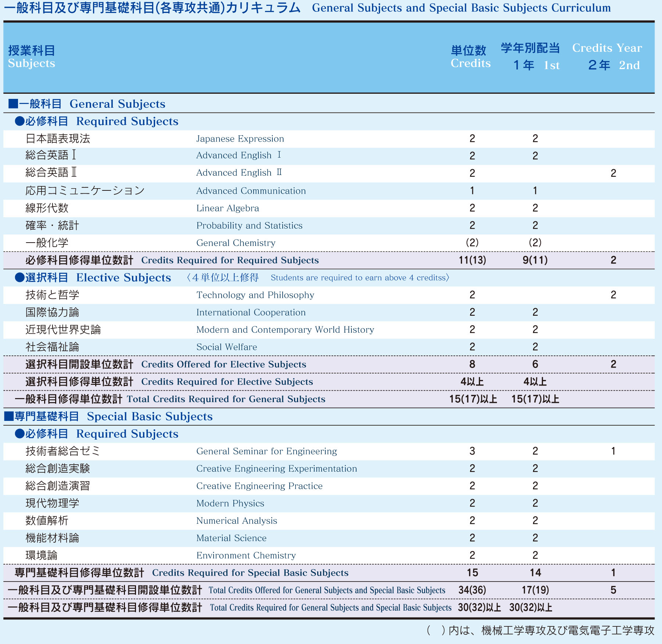Click the 応用コミュニケーション row label

click(85, 190)
